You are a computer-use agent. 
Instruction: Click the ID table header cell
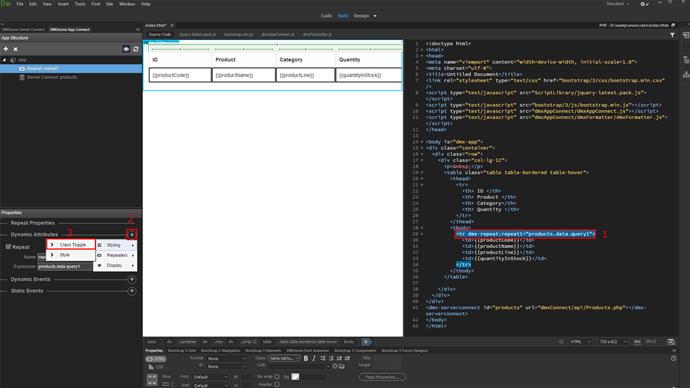click(x=180, y=60)
